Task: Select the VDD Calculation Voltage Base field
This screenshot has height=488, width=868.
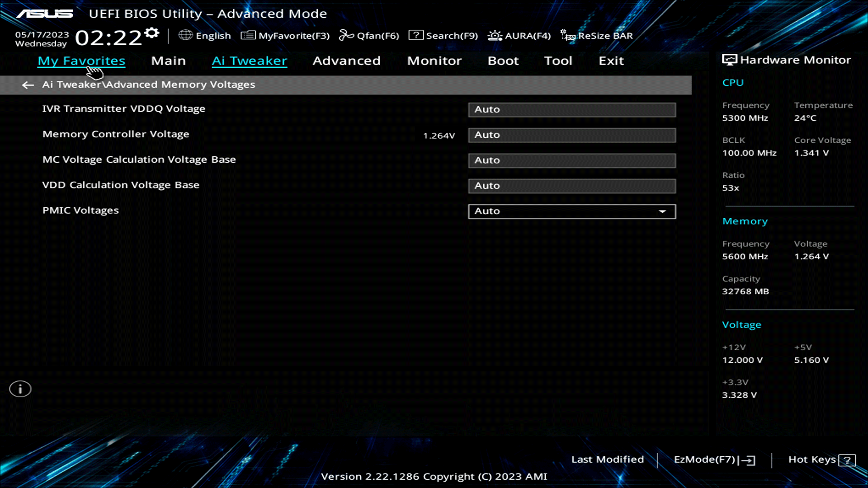Action: 571,186
